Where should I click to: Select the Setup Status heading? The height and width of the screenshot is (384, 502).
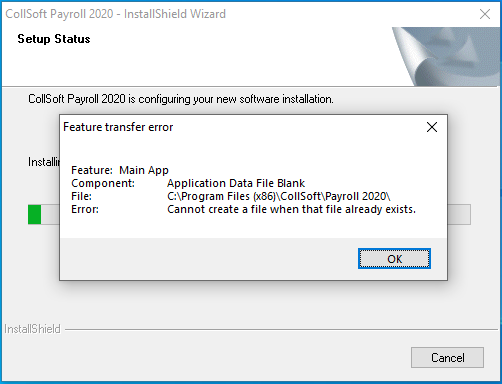point(54,39)
